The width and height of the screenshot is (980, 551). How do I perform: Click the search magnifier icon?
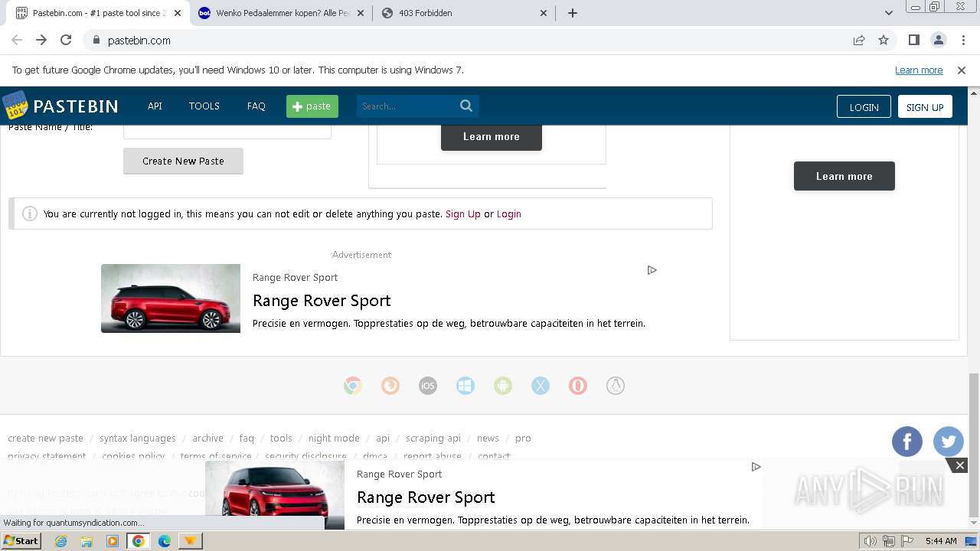pos(466,106)
